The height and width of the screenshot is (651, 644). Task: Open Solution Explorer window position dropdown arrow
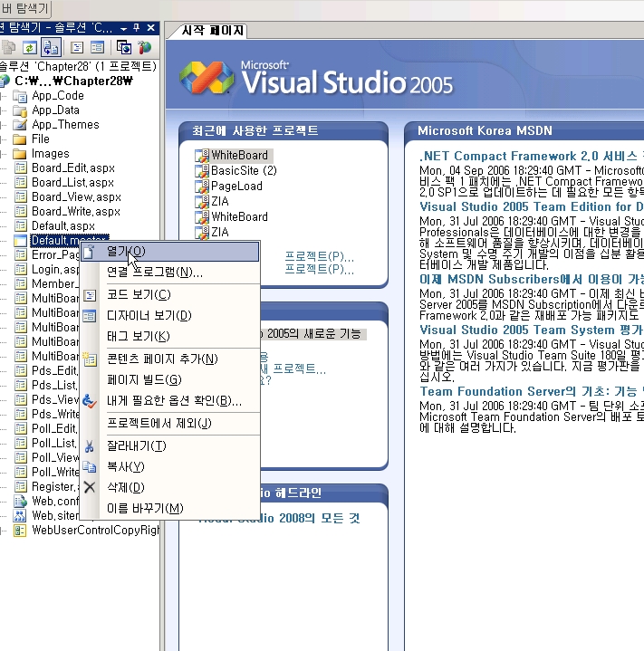(x=124, y=29)
